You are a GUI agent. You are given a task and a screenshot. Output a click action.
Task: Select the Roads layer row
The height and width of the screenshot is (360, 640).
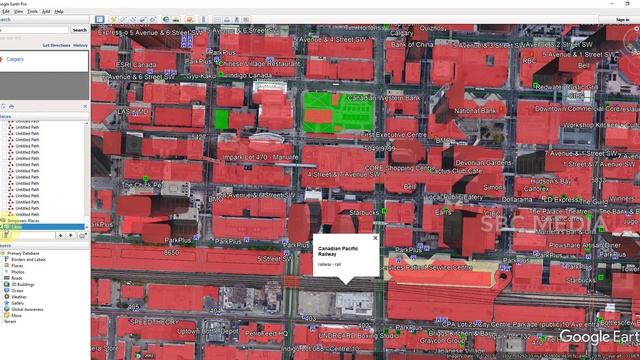[x=17, y=278]
